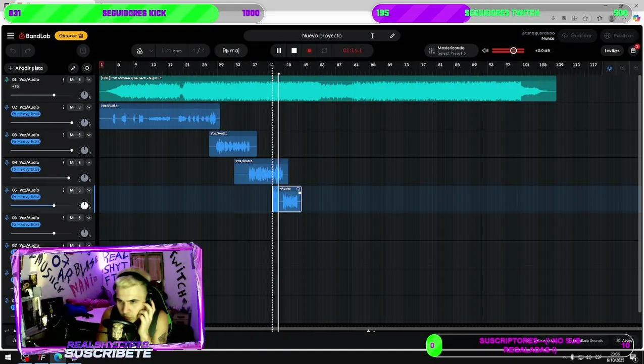Expand track 02 options chevron
This screenshot has height=364, width=644.
coord(89,107)
